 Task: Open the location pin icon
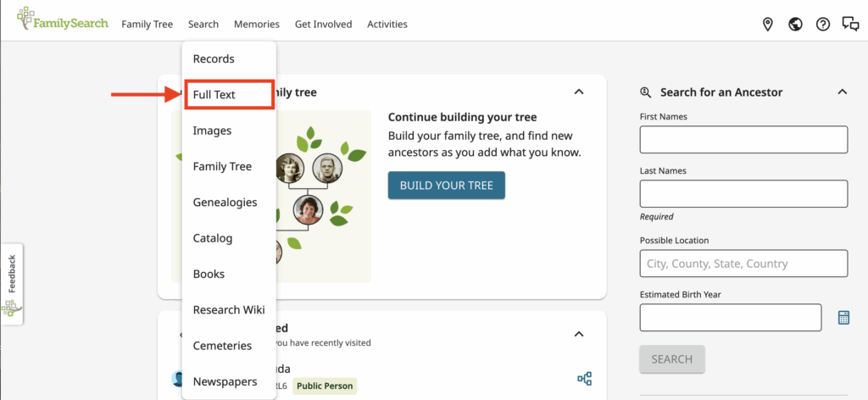tap(768, 25)
